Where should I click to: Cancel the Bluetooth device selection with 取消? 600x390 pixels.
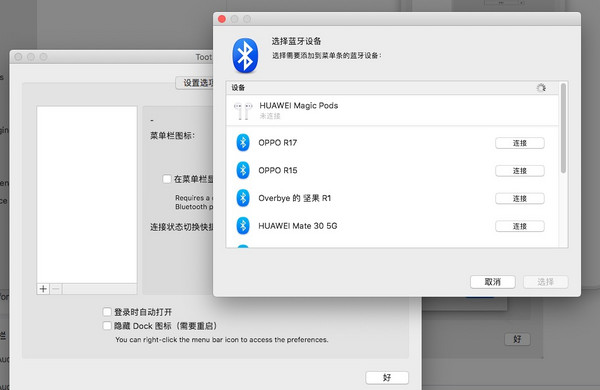[x=492, y=282]
